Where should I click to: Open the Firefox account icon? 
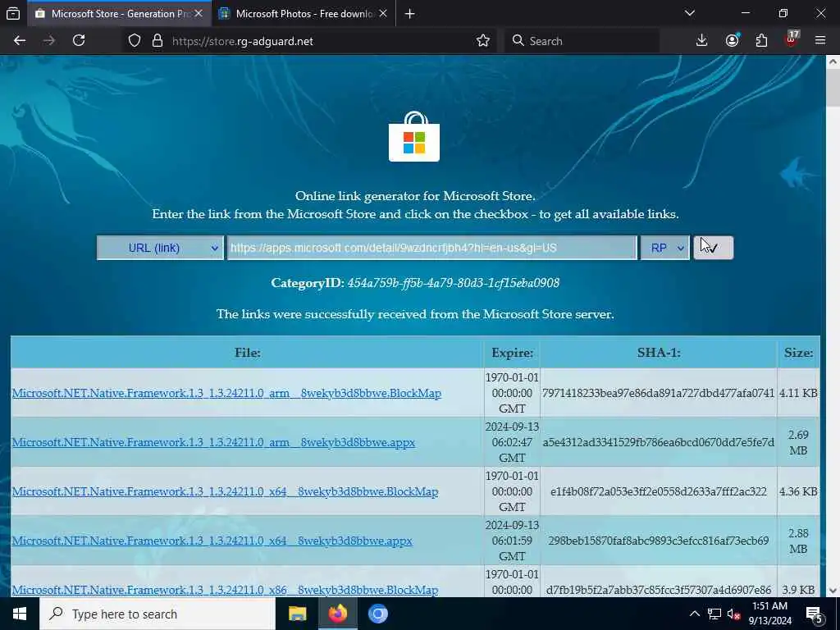tap(732, 41)
